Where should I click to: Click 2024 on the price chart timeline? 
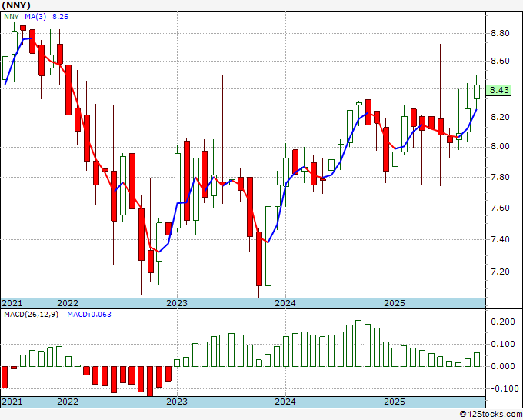point(285,303)
